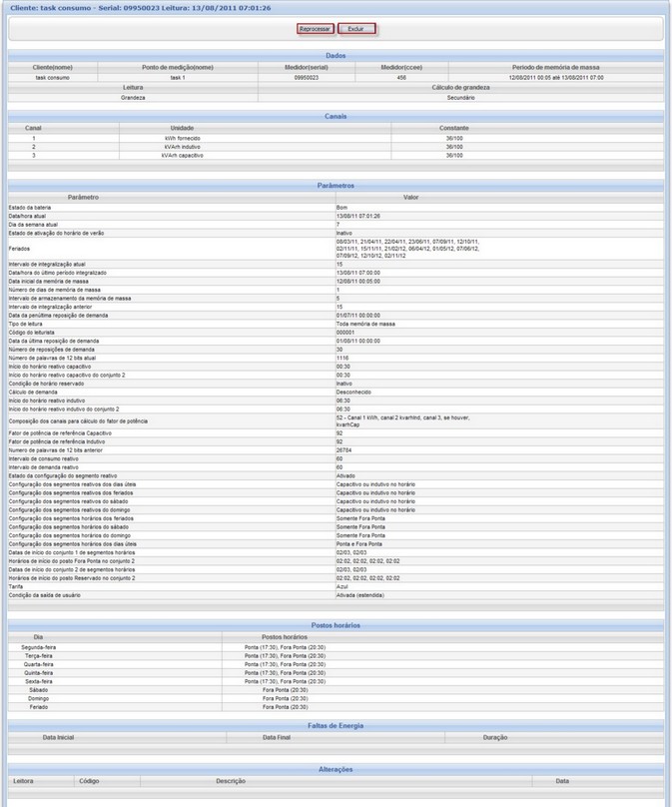The width and height of the screenshot is (672, 807).
Task: Click the Parâmetros section header
Action: coord(336,186)
